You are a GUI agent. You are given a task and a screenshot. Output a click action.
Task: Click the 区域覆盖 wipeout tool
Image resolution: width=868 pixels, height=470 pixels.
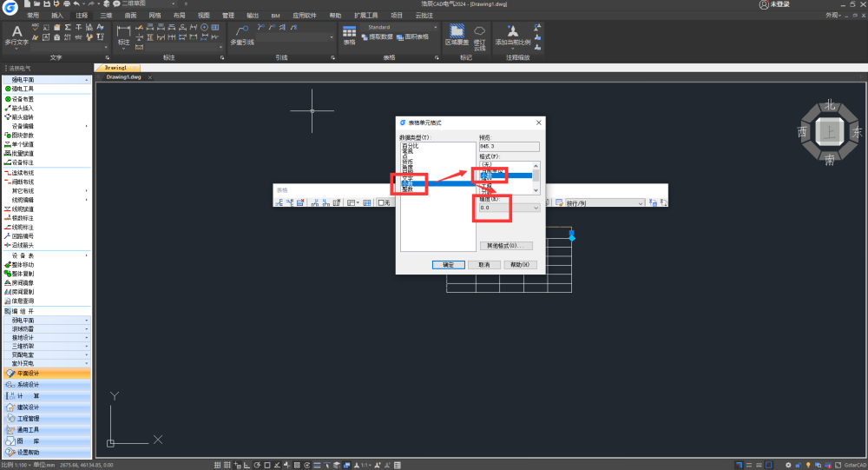pos(457,36)
